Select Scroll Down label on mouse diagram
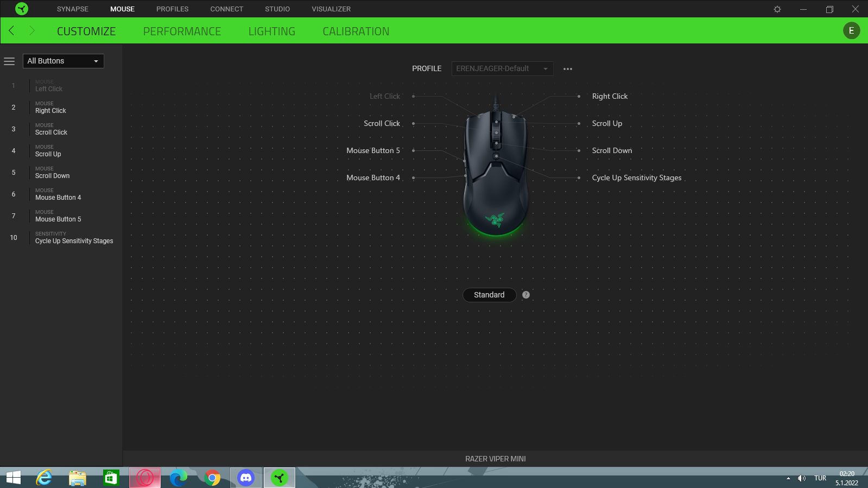 pos(612,150)
